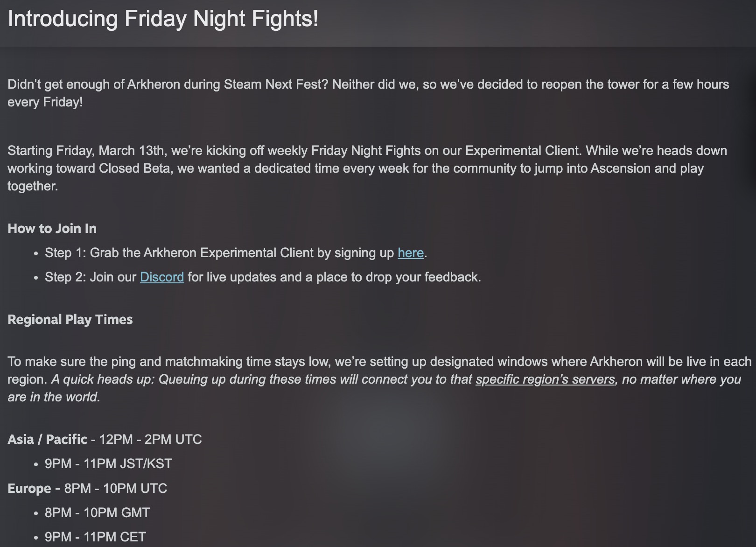This screenshot has width=756, height=547.
Task: Click the italic "A quick heads up" text
Action: pyautogui.click(x=102, y=379)
